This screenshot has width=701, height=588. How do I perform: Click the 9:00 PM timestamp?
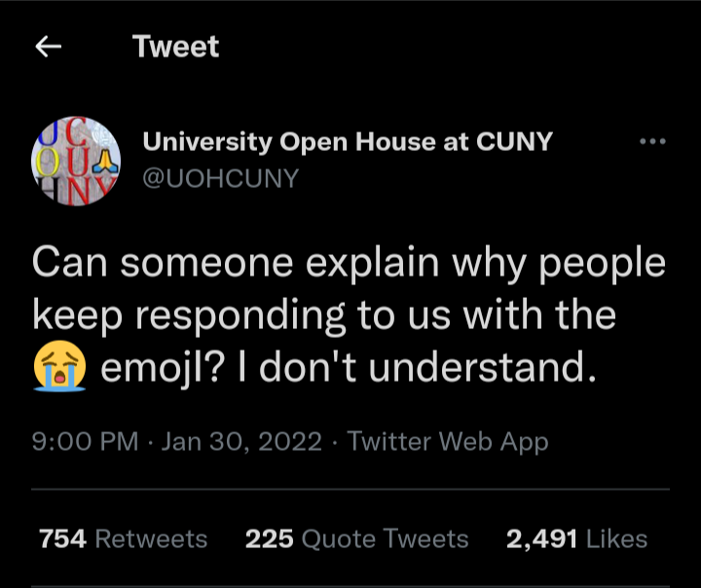pyautogui.click(x=85, y=442)
